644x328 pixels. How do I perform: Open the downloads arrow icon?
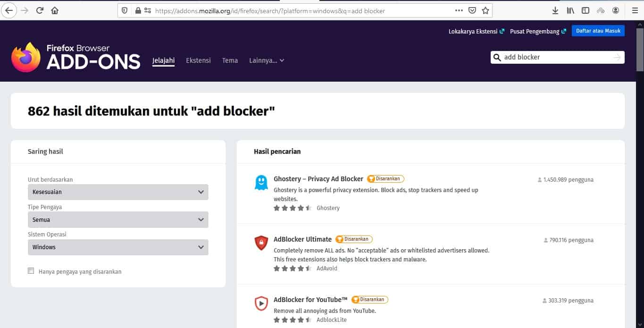(555, 10)
